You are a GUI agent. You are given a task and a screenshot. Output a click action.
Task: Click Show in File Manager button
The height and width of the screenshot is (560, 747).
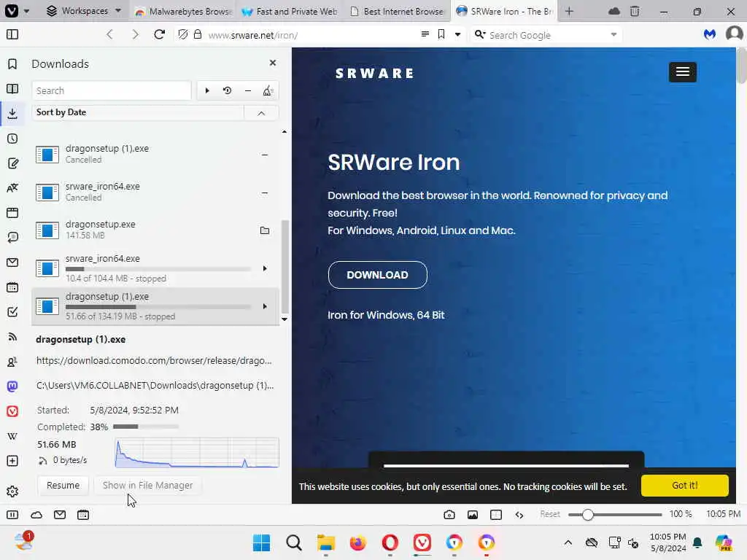click(147, 485)
